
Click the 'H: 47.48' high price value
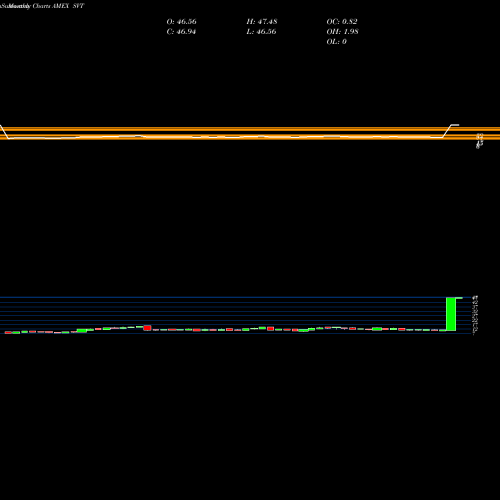pyautogui.click(x=262, y=22)
